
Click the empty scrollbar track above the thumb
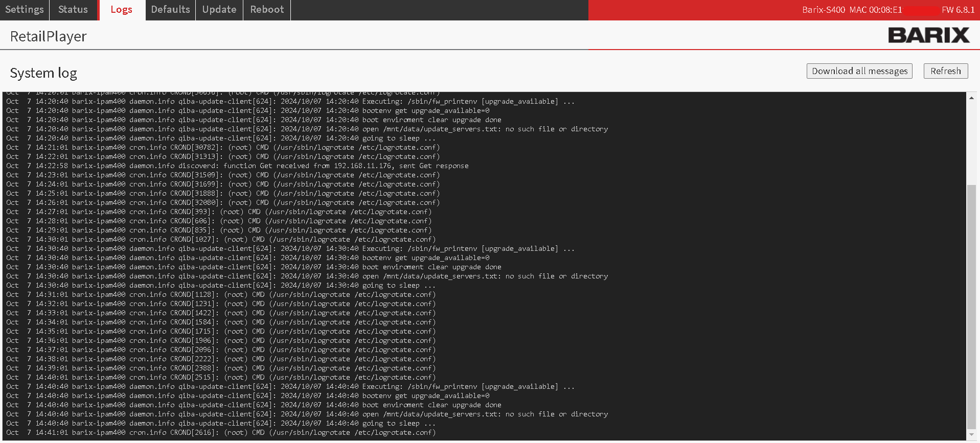[x=971, y=143]
